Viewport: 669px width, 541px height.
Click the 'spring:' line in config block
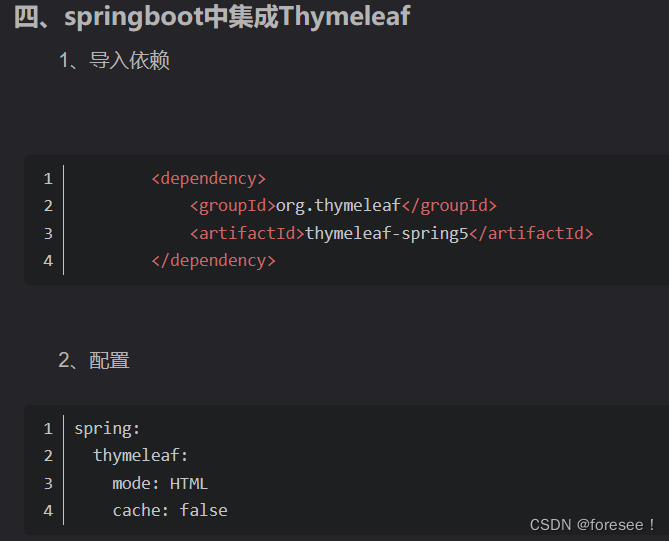[107, 428]
